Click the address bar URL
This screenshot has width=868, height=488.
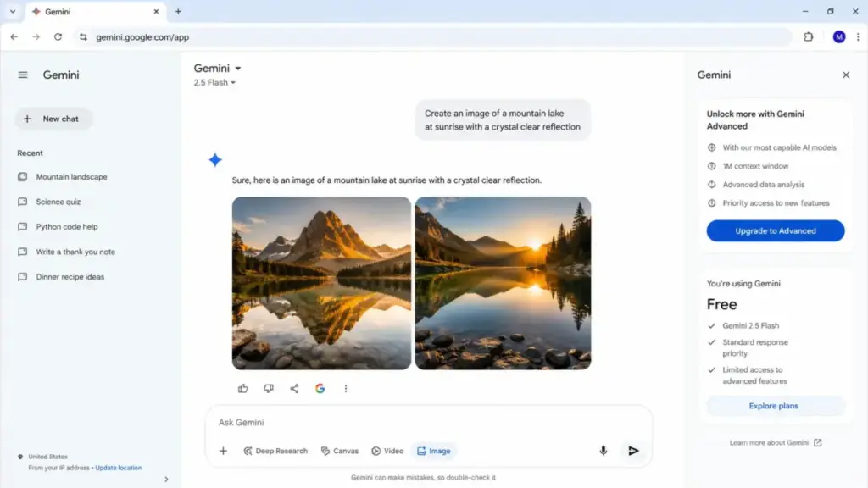(142, 37)
